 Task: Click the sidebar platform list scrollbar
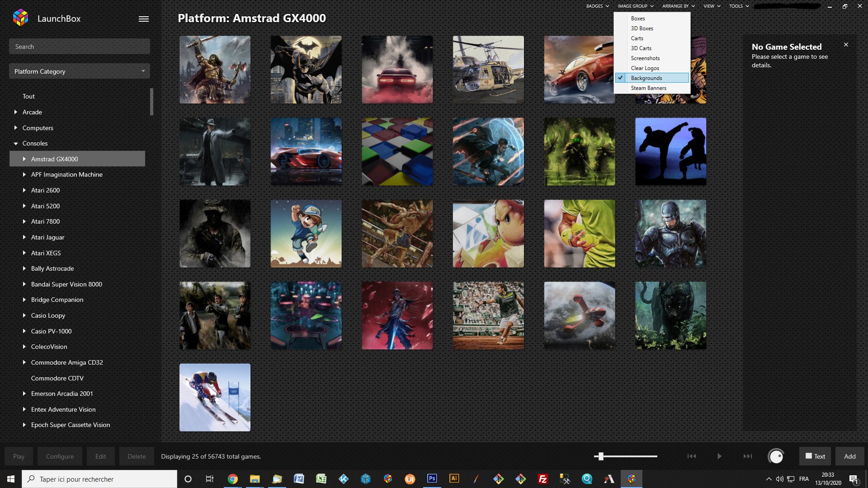[x=151, y=101]
